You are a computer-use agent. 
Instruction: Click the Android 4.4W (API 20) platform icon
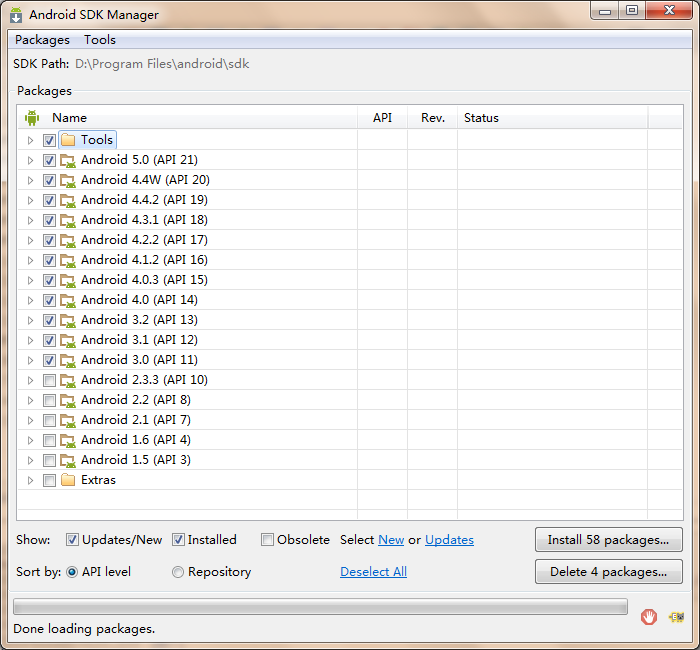(x=68, y=180)
